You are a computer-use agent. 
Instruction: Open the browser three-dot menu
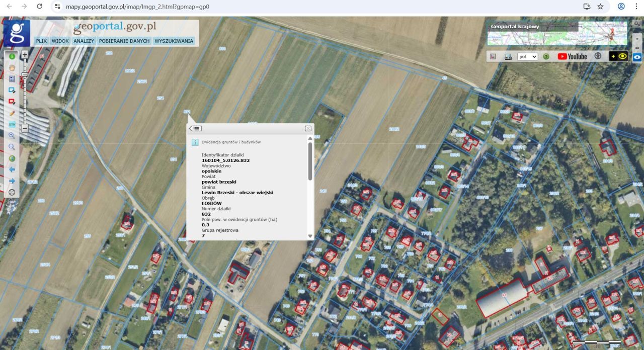(636, 7)
